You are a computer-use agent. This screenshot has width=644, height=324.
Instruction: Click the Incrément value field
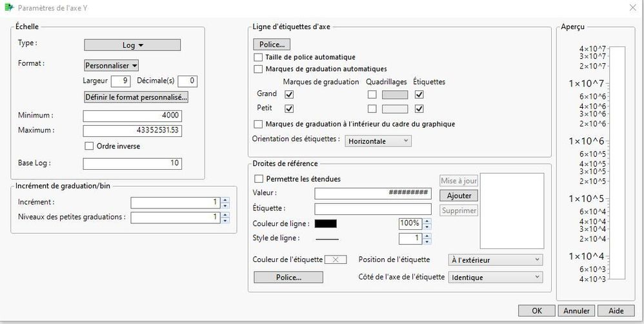pyautogui.click(x=176, y=203)
